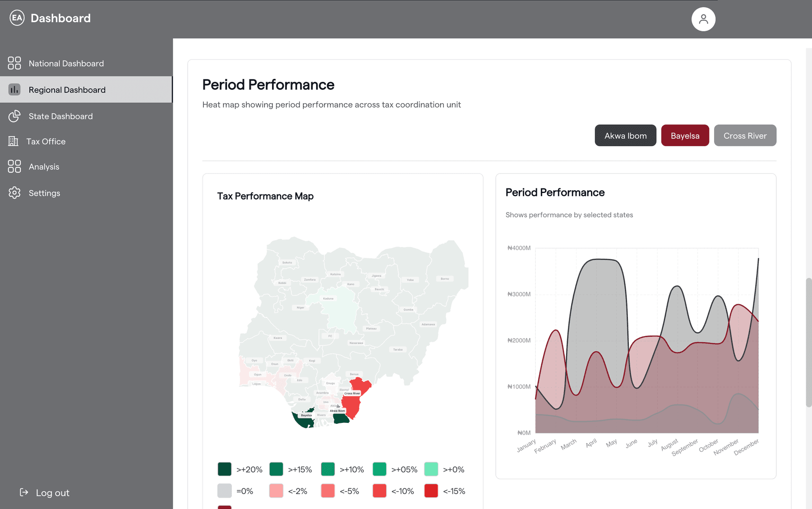Click the >+15% legend swatch
Screen dimensions: 812x509
pos(276,469)
